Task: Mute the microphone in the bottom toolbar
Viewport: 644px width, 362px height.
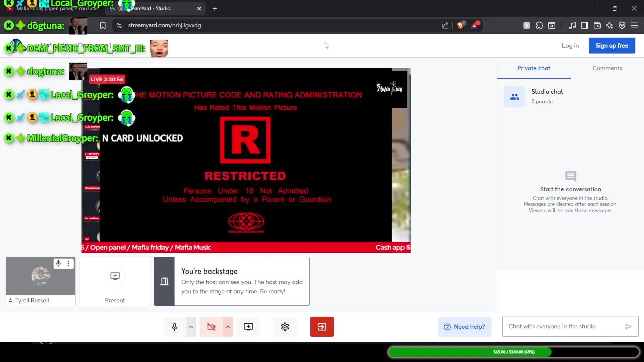Action: (175, 327)
